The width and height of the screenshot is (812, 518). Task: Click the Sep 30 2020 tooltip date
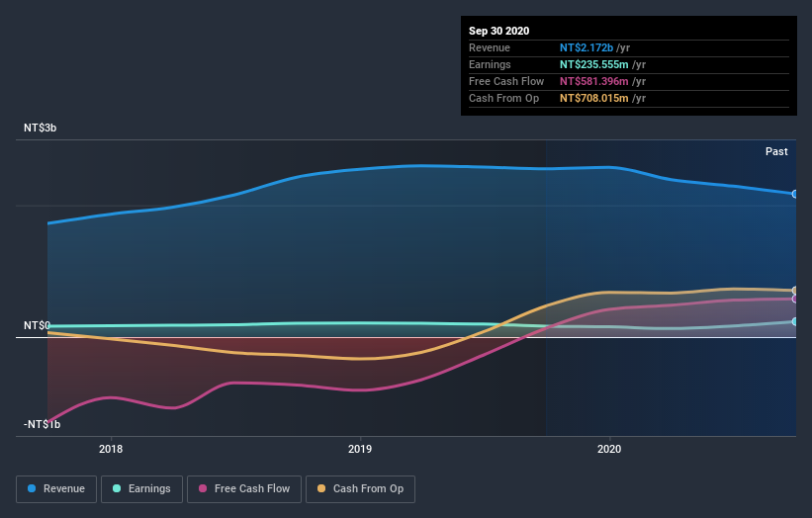click(x=499, y=31)
